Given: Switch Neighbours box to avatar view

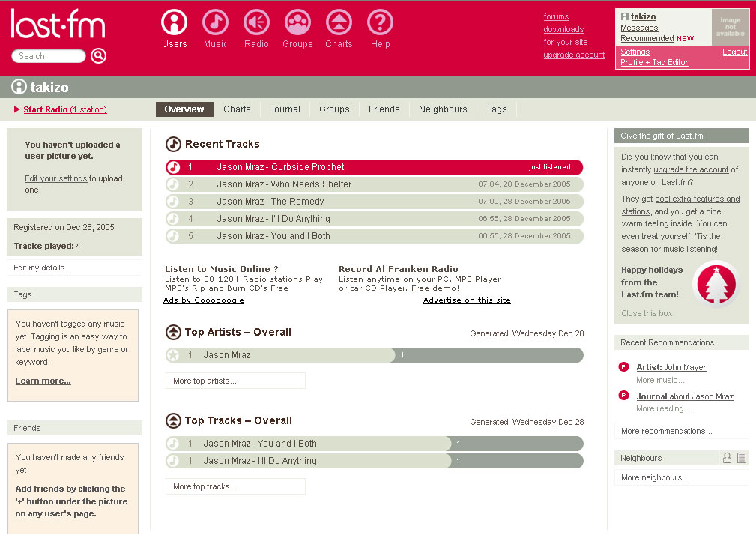Looking at the screenshot, I should 727,458.
